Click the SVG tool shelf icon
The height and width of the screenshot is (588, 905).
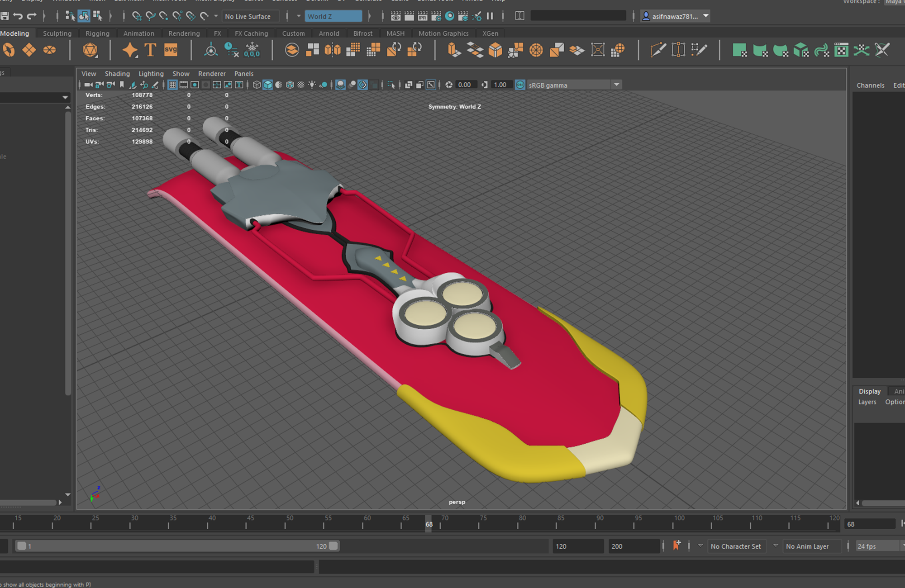(x=171, y=50)
